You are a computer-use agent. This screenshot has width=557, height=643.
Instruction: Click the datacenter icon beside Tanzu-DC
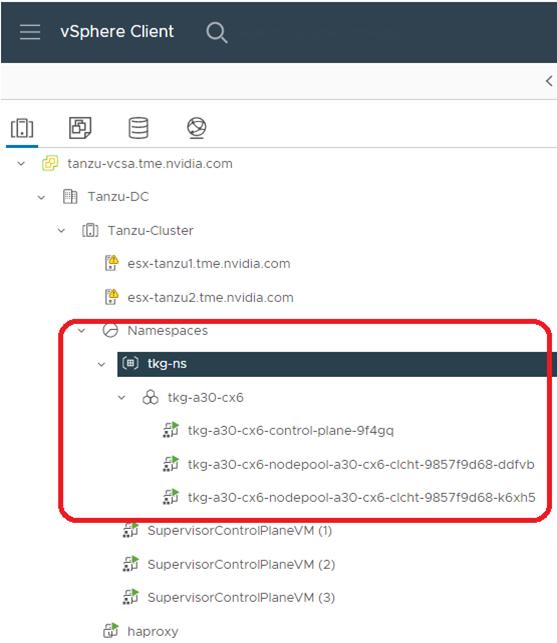(70, 197)
